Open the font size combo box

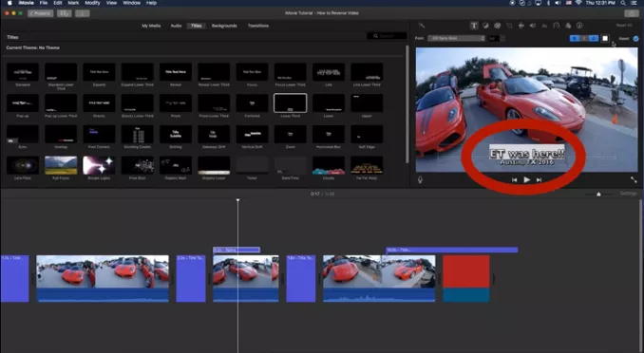pyautogui.click(x=496, y=38)
